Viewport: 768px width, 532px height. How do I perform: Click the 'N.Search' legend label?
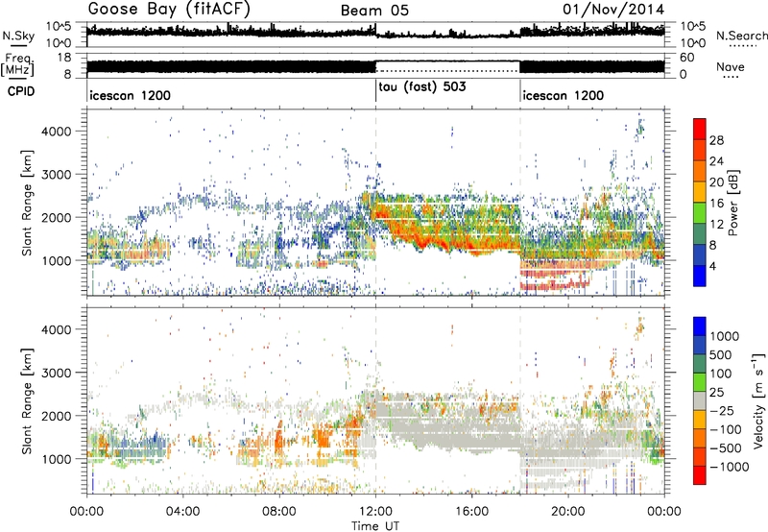pyautogui.click(x=742, y=36)
